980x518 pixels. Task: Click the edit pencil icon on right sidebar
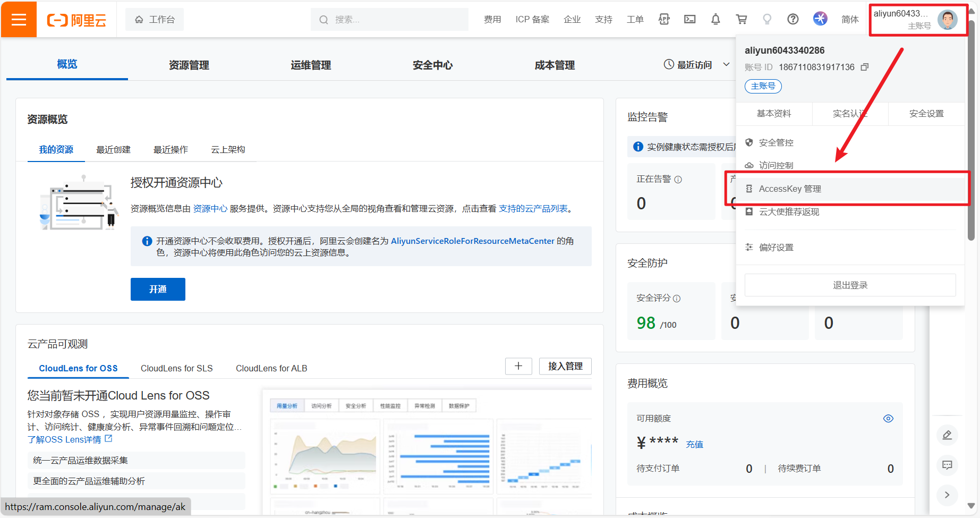point(947,435)
